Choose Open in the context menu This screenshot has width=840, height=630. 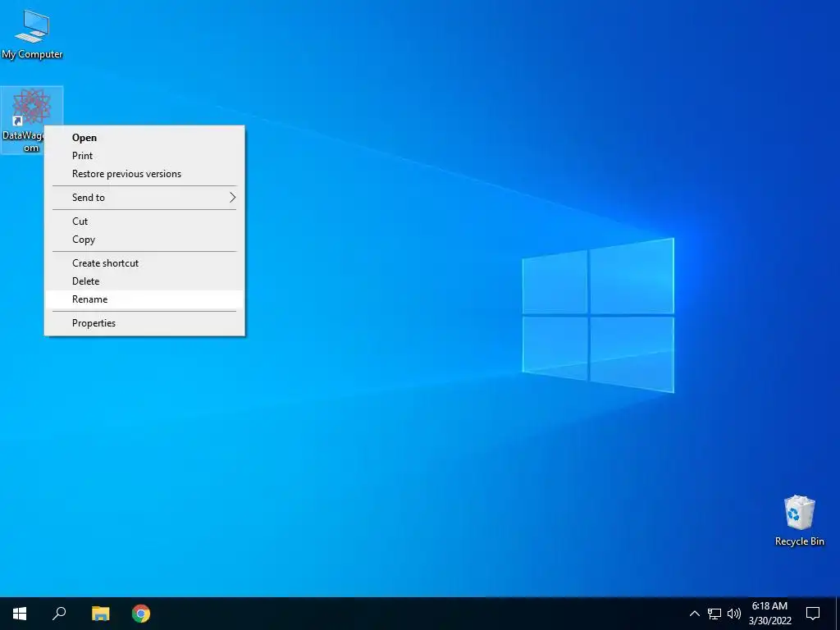pos(144,138)
